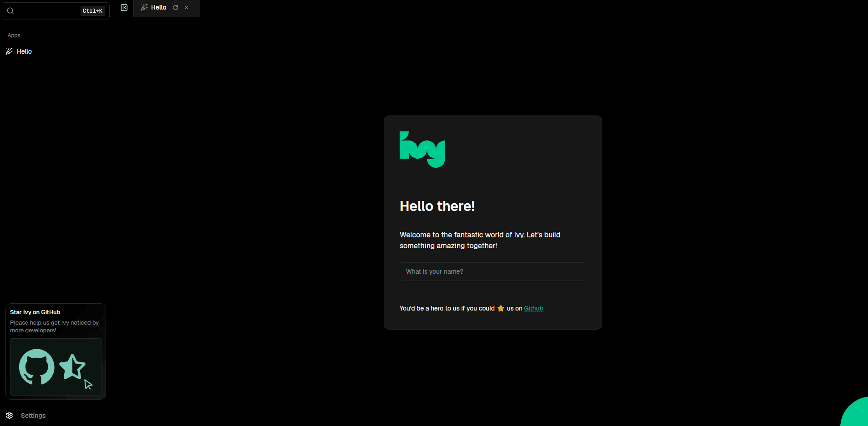
Task: Click the gold star emoji in the card
Action: pos(501,308)
